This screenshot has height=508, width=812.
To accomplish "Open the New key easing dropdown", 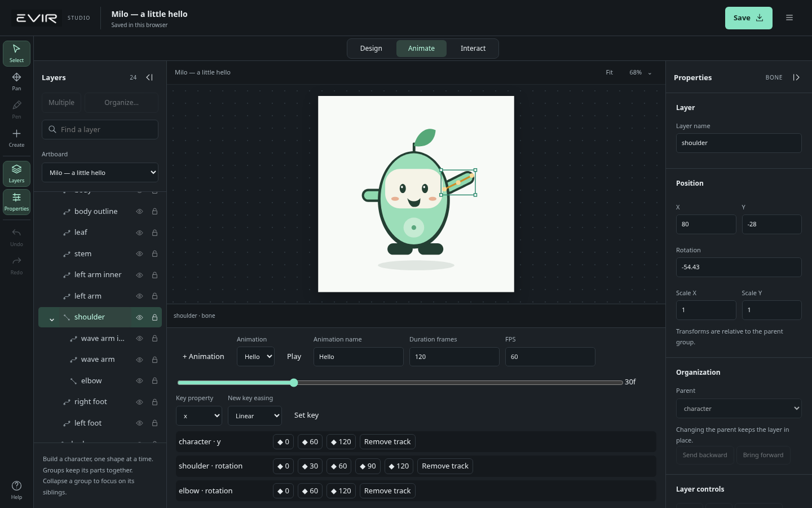I will click(x=255, y=416).
